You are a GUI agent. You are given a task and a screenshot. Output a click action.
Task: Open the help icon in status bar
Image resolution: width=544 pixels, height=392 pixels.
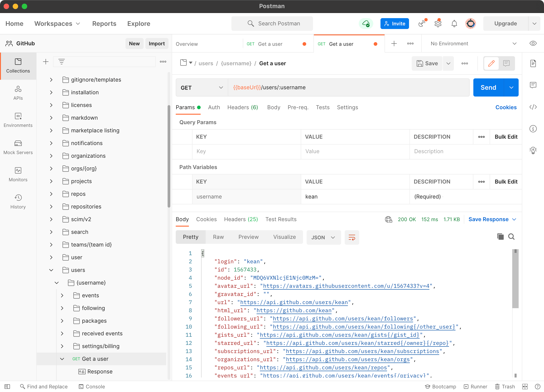pos(537,387)
